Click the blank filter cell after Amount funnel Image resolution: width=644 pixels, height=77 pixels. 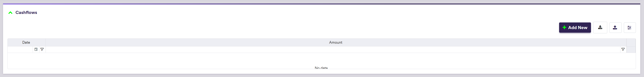point(631,49)
